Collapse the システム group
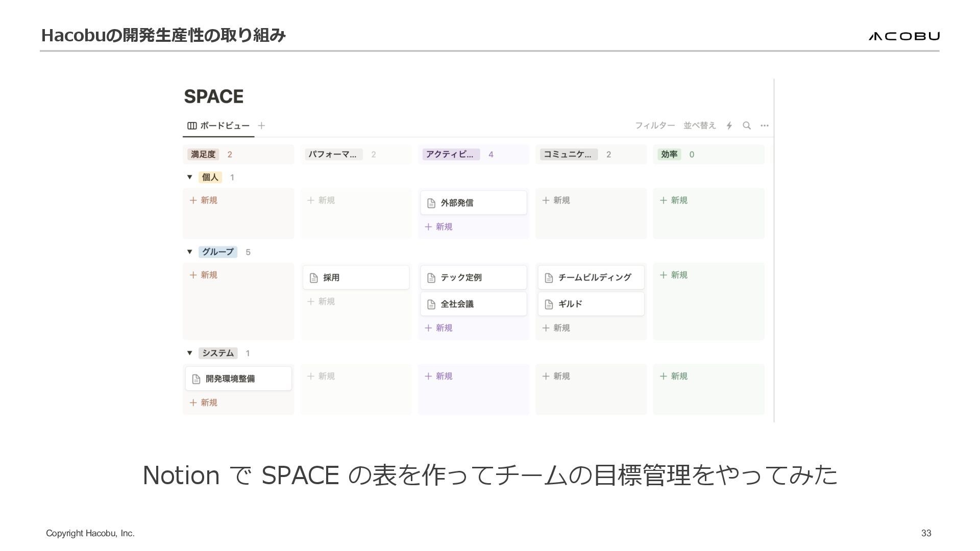The height and width of the screenshot is (551, 980). coord(189,353)
